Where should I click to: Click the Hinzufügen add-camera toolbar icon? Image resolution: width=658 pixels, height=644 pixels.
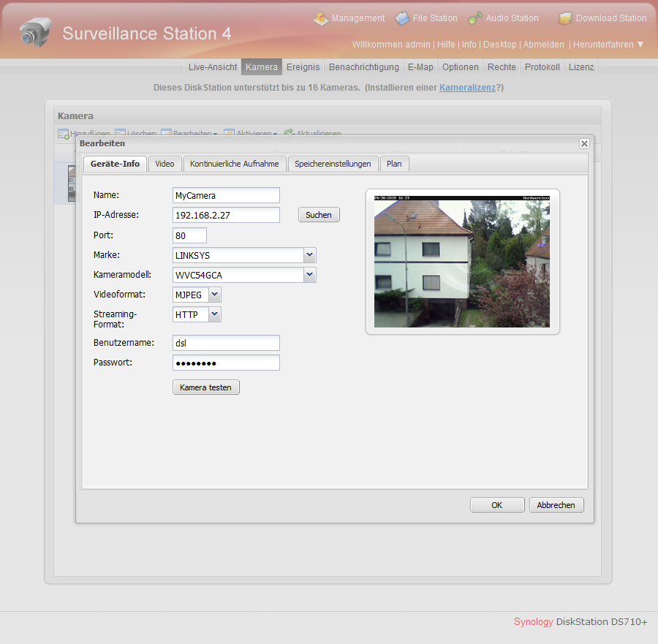(x=64, y=134)
